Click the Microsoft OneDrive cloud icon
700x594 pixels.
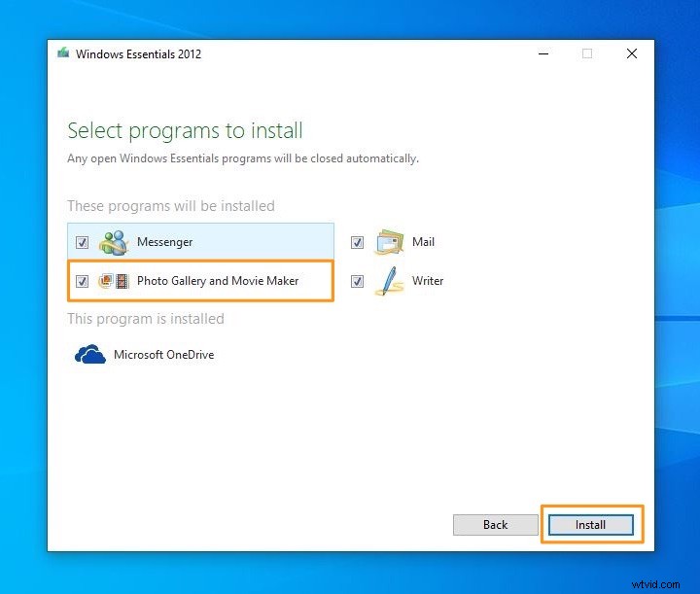point(89,355)
